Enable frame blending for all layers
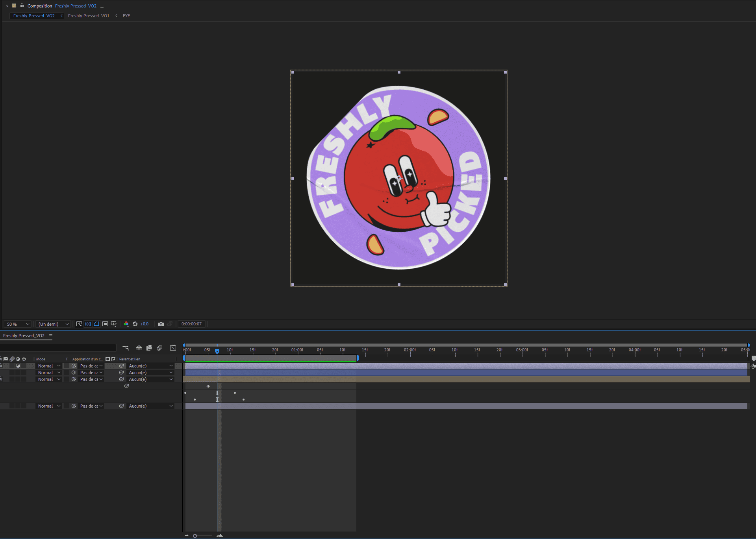 pyautogui.click(x=149, y=348)
